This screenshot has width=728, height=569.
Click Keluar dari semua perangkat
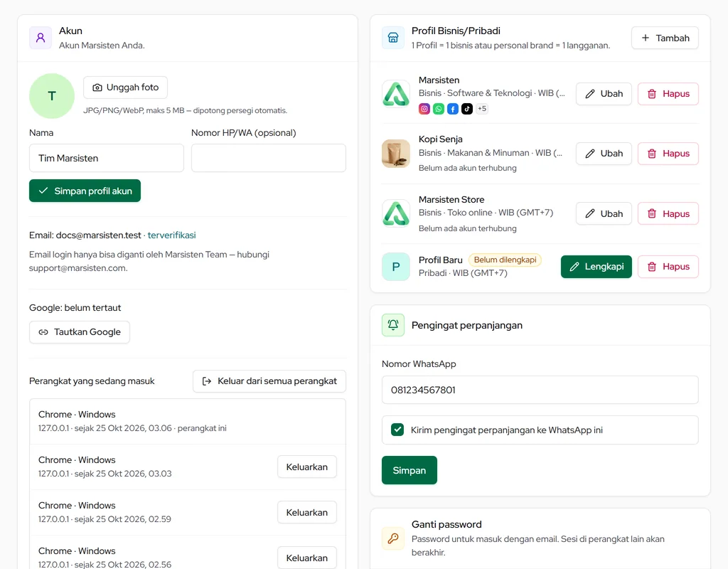tap(269, 381)
